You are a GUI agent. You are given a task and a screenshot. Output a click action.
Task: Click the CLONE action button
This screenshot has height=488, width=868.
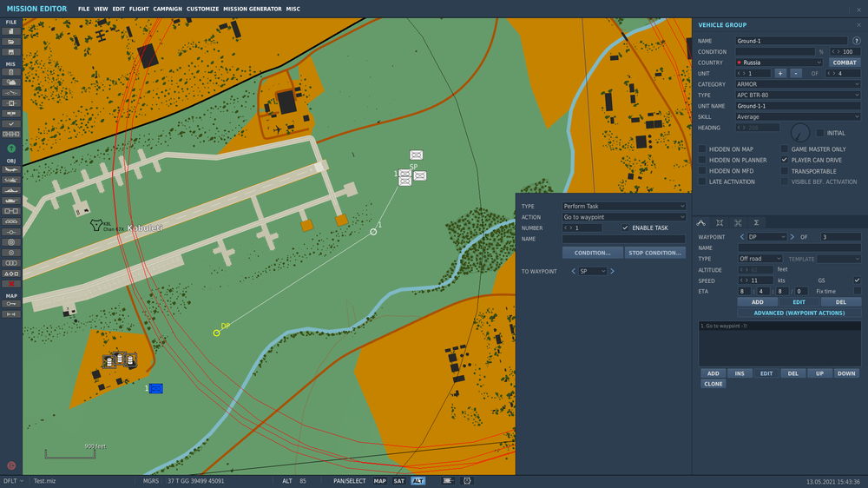713,384
